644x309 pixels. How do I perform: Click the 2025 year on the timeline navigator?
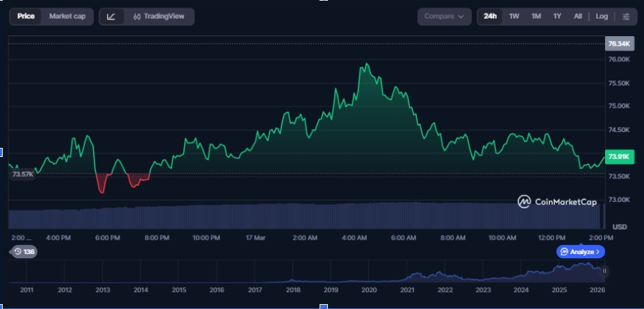559,290
